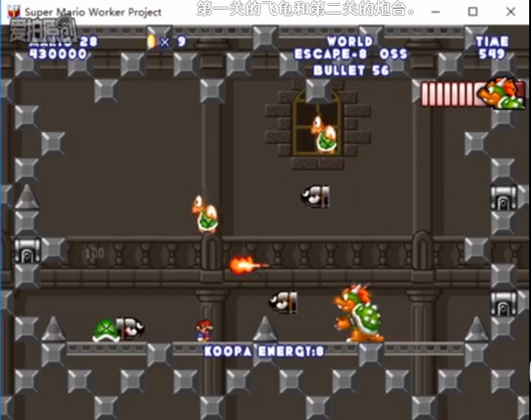Screen dimensions: 531x420
Task: Click the floor spike near the right wall
Action: pyautogui.click(x=477, y=329)
